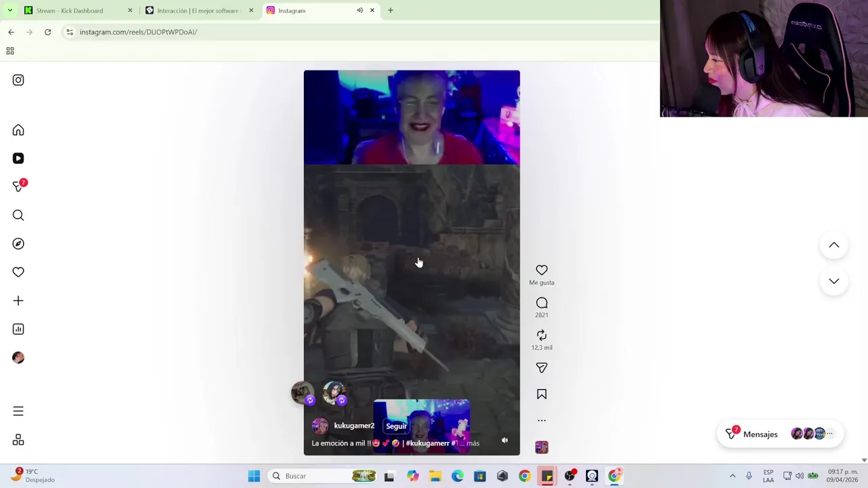Open kukugamer2 profile picture
The image size is (868, 488).
click(319, 426)
